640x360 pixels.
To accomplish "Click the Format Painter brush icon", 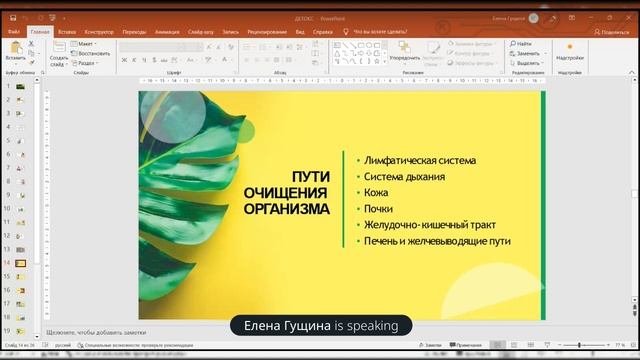I will [31, 62].
